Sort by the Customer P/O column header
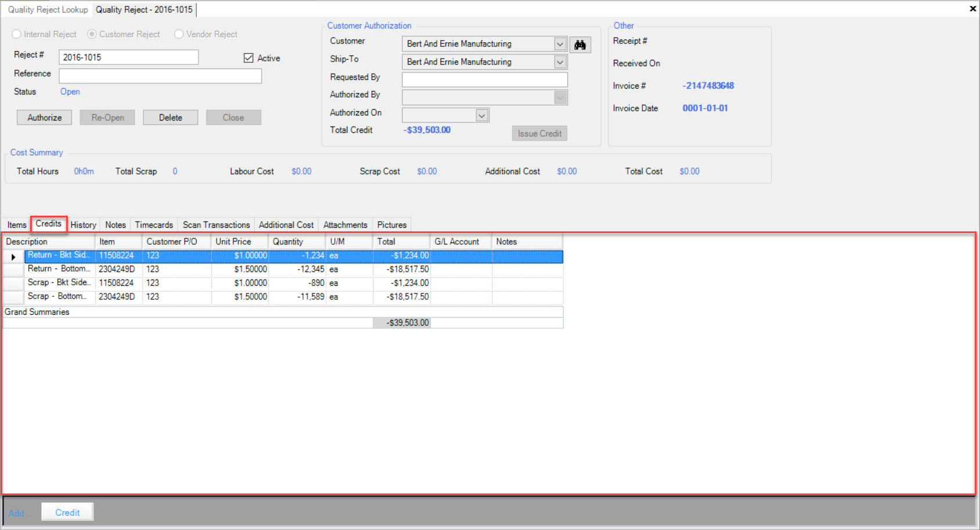This screenshot has height=530, width=980. click(x=176, y=242)
